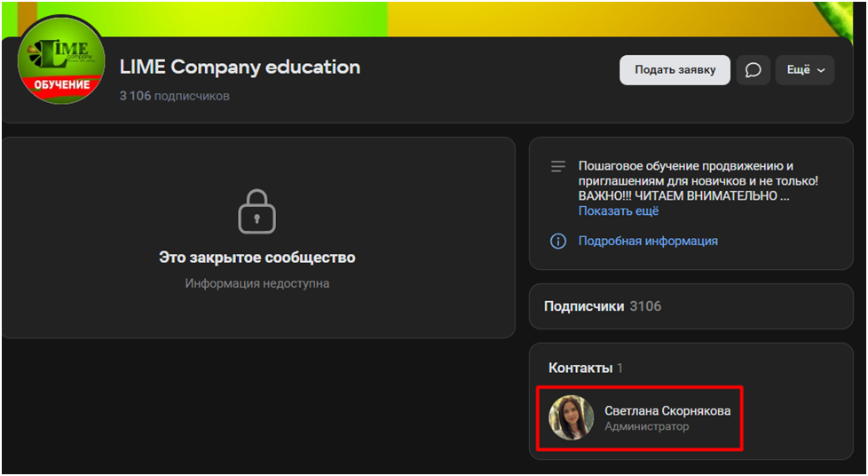This screenshot has width=868, height=476.
Task: Click the 'Показать ещё' link
Action: tap(619, 211)
